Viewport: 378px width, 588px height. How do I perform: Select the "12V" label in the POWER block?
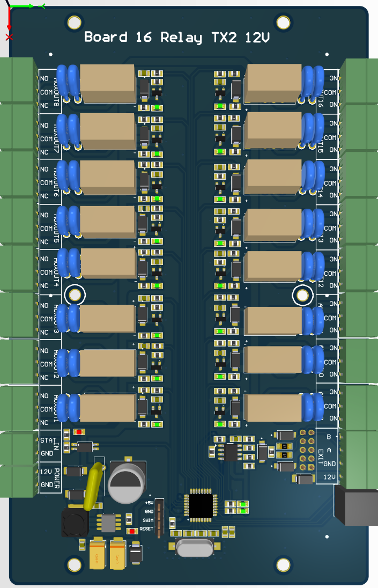(46, 472)
